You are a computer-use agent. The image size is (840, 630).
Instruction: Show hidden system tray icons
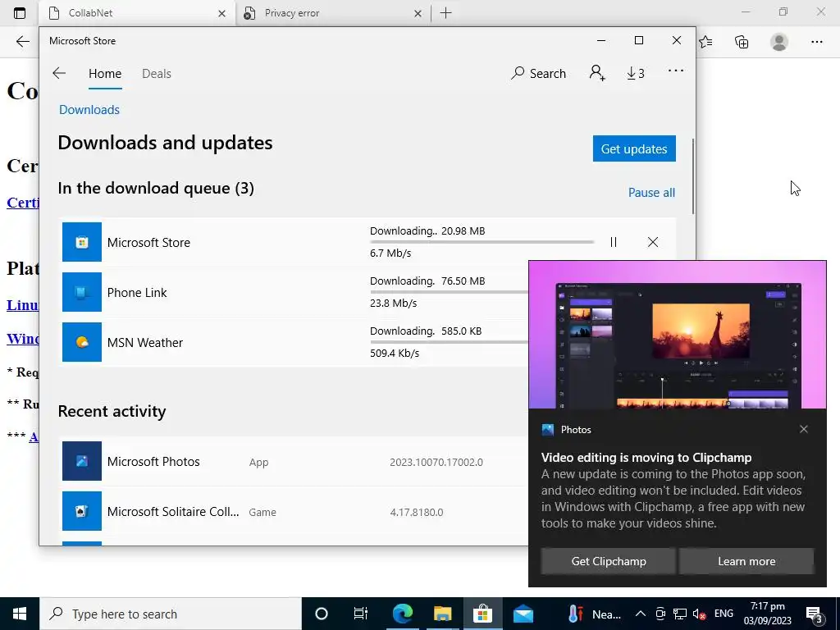(640, 614)
